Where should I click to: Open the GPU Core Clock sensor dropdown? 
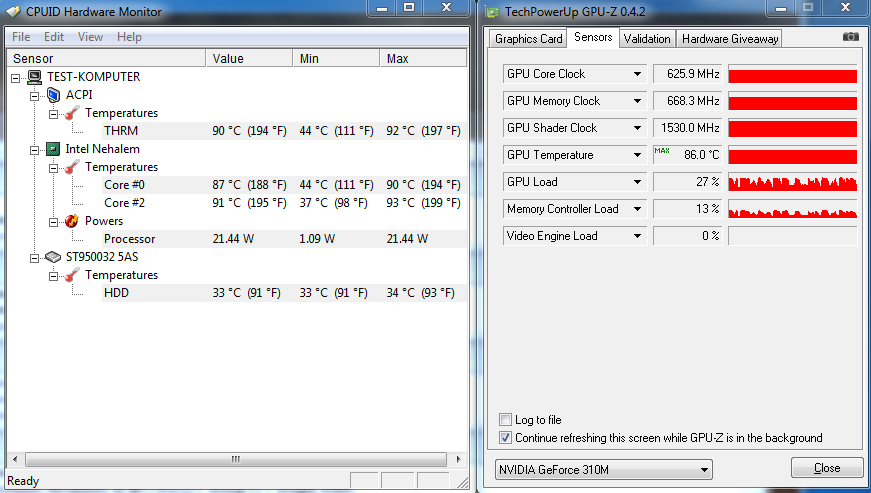click(637, 74)
